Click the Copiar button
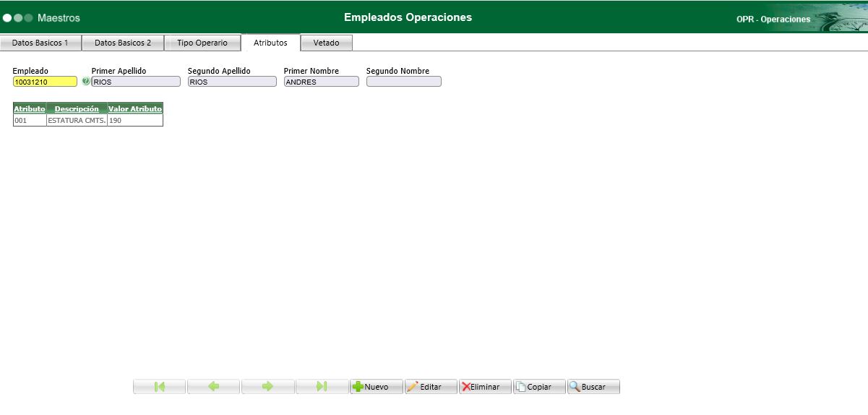Image resolution: width=868 pixels, height=415 pixels. [539, 387]
